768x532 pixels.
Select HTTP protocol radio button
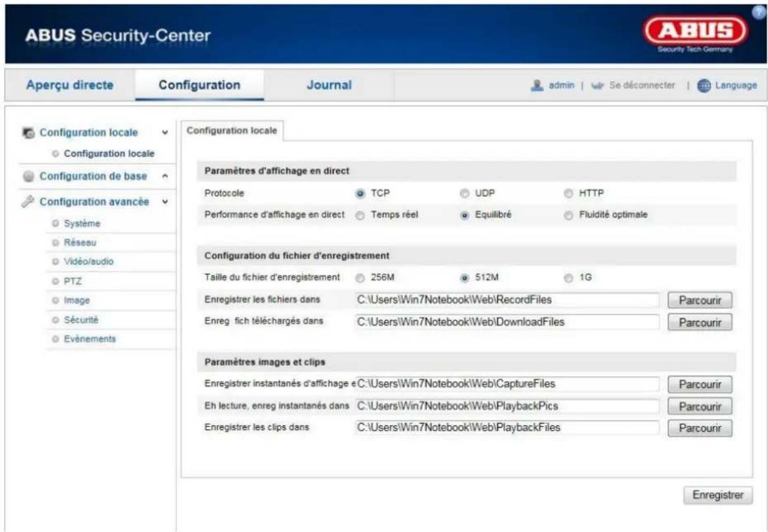567,193
